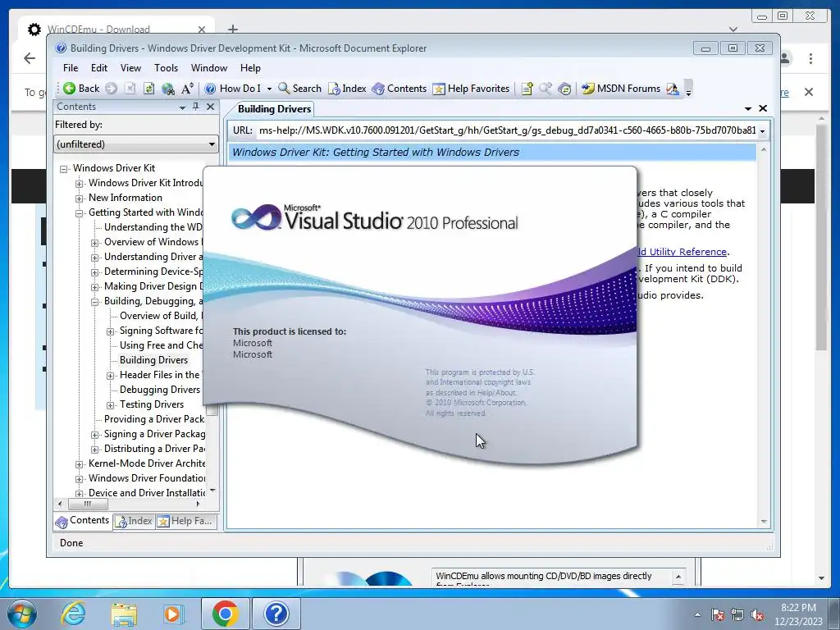Screen dimensions: 840x630
Task: Open the Tools menu
Action: (x=166, y=68)
